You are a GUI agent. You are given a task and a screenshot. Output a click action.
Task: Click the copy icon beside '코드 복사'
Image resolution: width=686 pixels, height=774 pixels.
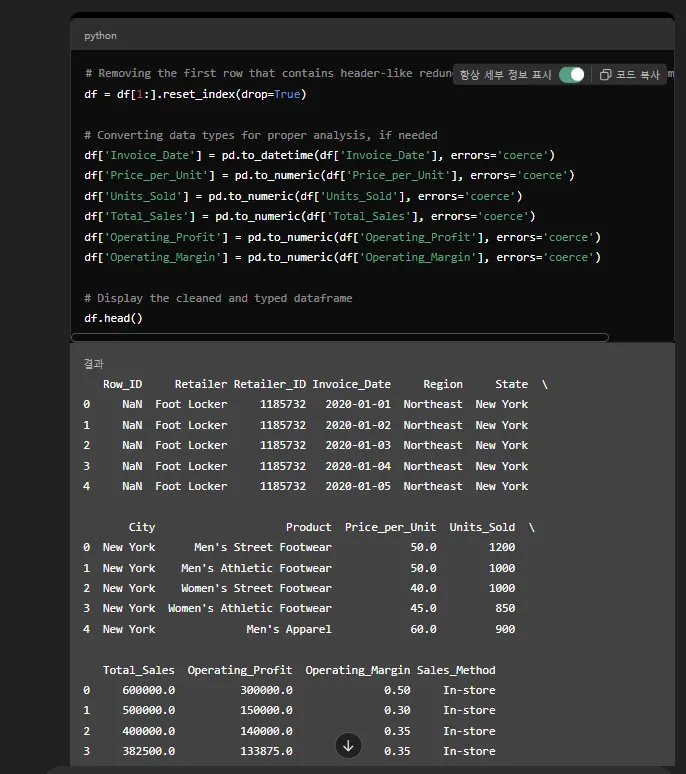tap(605, 75)
